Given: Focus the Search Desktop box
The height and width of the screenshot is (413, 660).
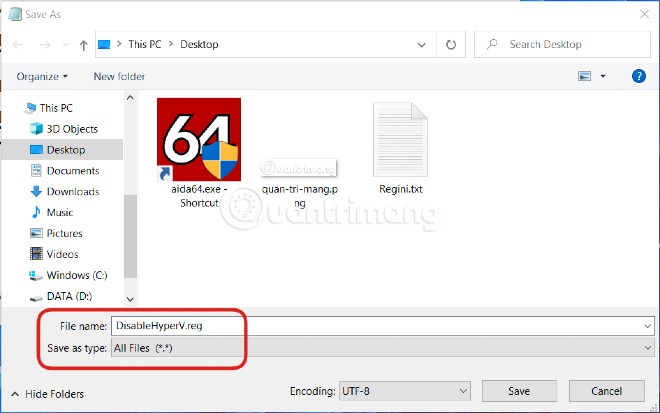Looking at the screenshot, I should tap(562, 44).
